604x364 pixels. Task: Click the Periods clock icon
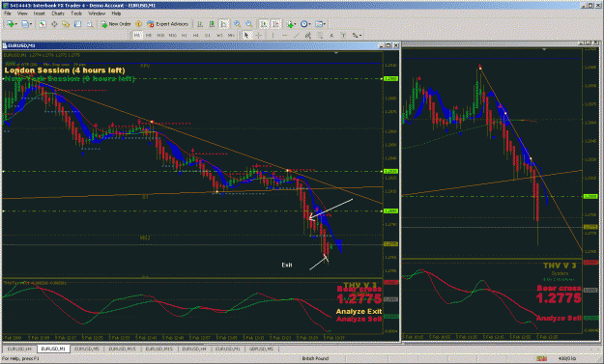point(303,24)
